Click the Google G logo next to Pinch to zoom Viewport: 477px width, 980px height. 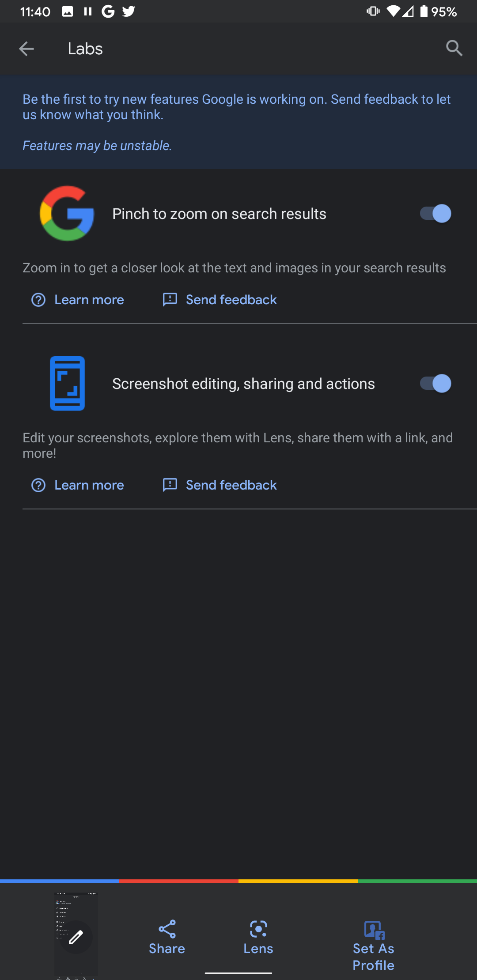point(67,213)
